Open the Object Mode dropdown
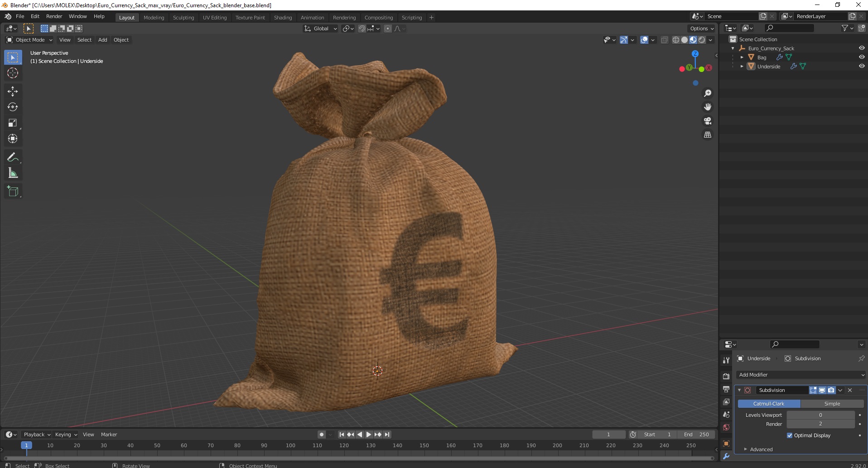Screen dimensions: 868x468 [x=29, y=40]
